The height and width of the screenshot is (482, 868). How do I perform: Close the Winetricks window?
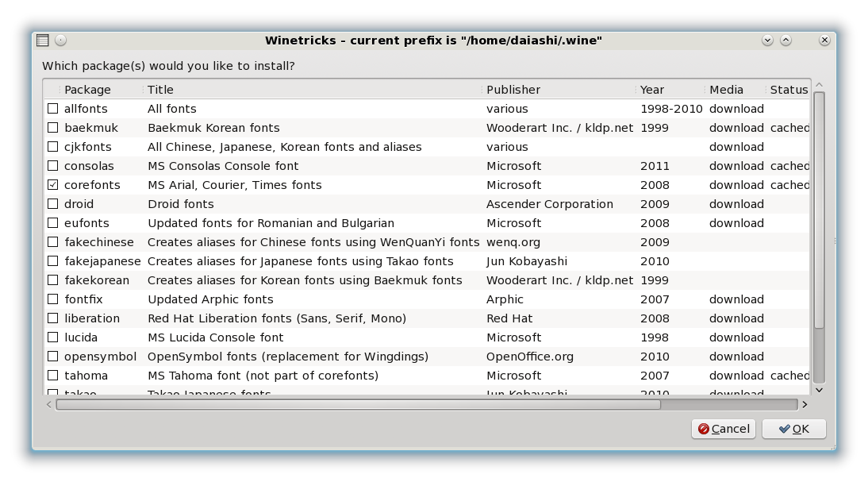(824, 40)
